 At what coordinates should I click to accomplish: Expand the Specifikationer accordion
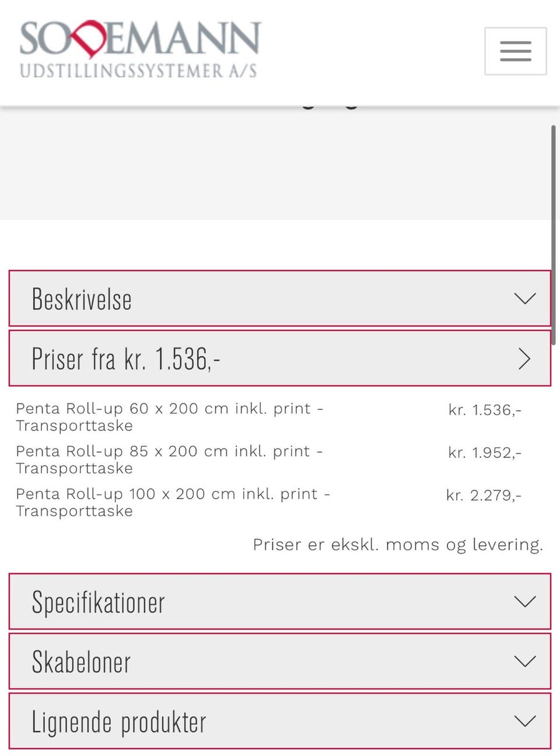(99, 602)
